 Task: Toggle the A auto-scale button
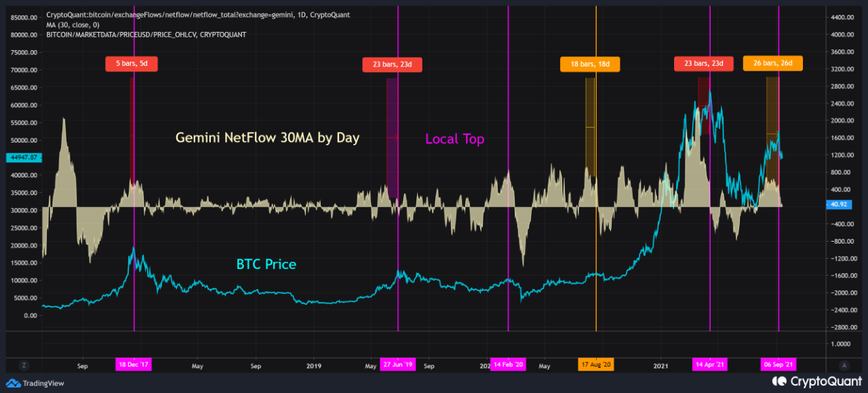pyautogui.click(x=844, y=364)
